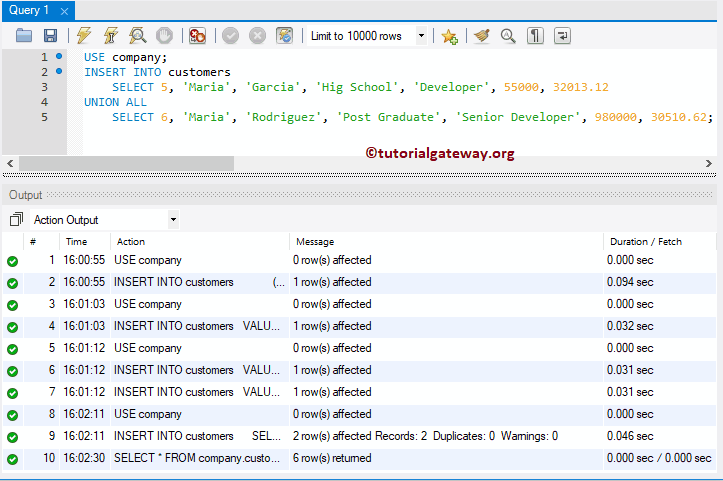This screenshot has width=723, height=481.
Task: Toggle stop-on-error execution icon
Action: pyautogui.click(x=198, y=36)
